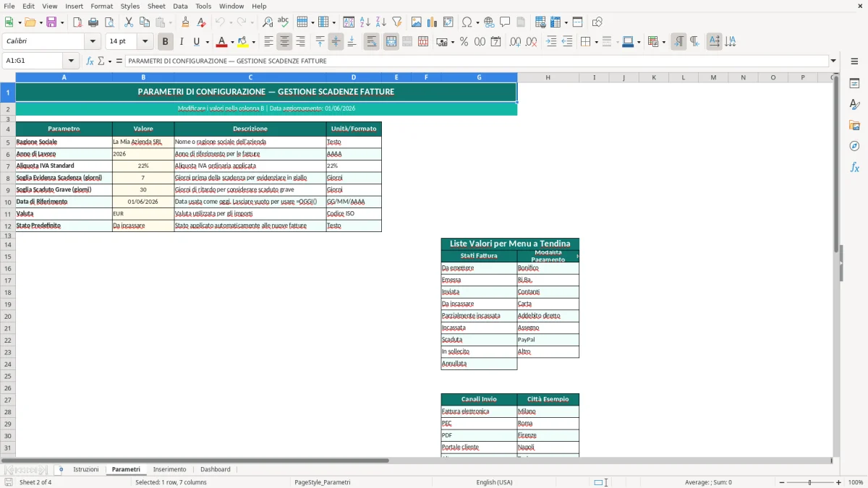The image size is (868, 488).
Task: Switch to the Istruzioni sheet tab
Action: point(85,470)
